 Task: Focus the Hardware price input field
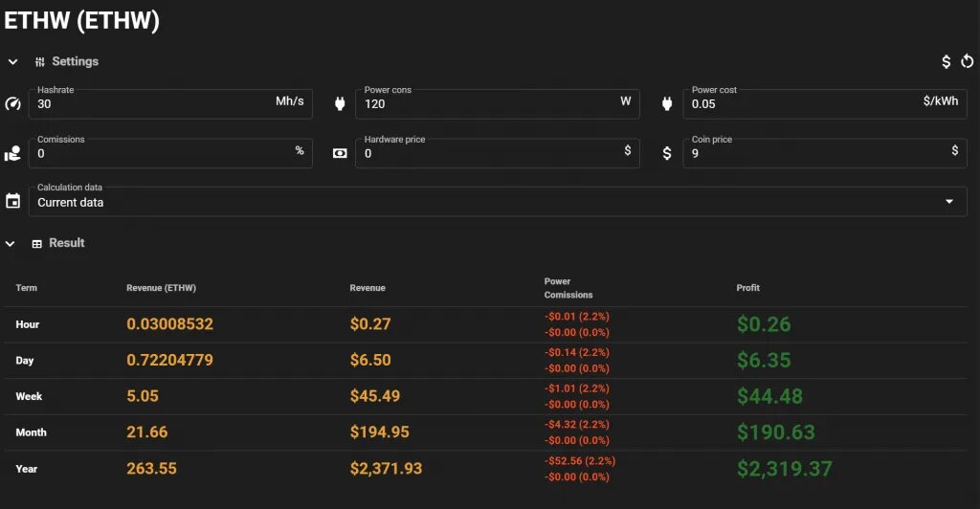pyautogui.click(x=498, y=153)
